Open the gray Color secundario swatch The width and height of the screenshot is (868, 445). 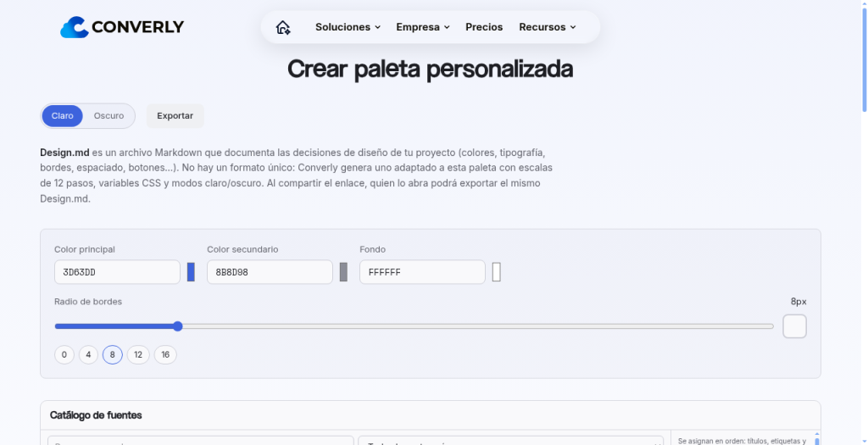point(344,272)
